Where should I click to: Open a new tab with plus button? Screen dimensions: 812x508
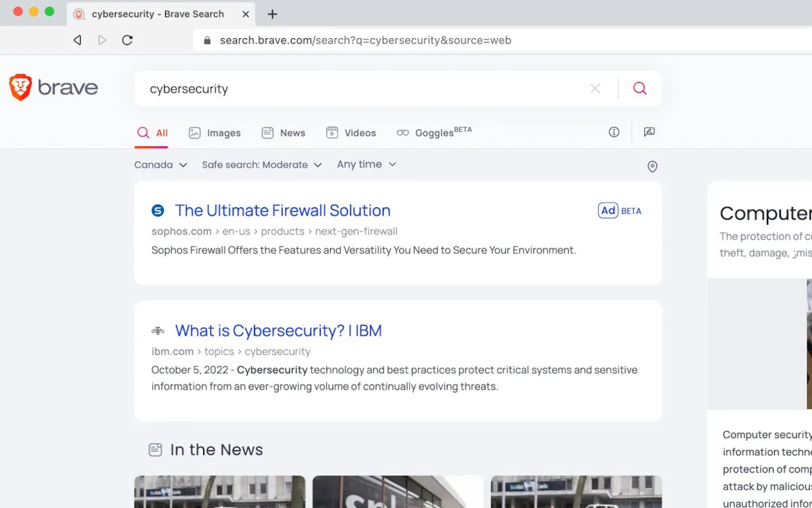(272, 14)
